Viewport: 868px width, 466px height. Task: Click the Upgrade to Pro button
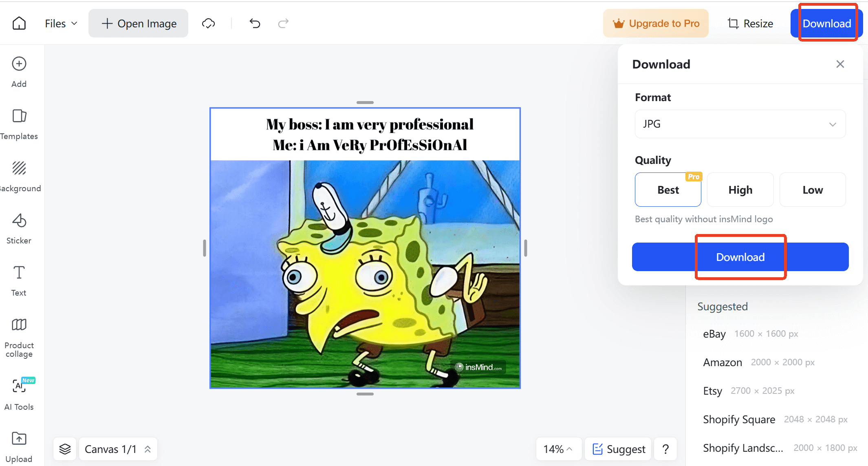[656, 23]
